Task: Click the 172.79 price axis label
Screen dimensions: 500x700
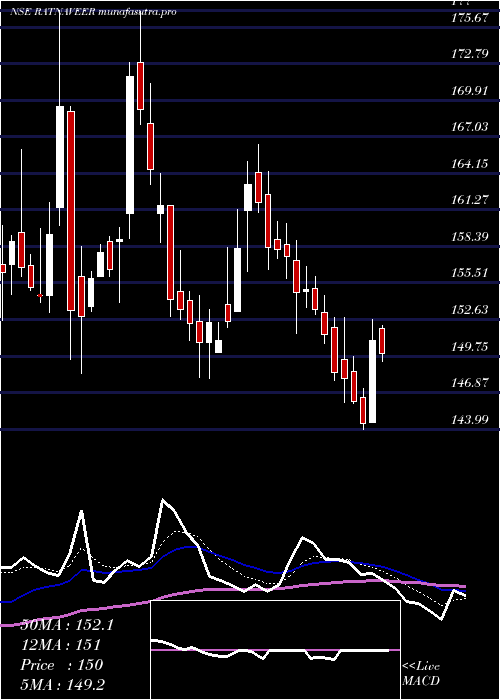Action: pyautogui.click(x=470, y=55)
